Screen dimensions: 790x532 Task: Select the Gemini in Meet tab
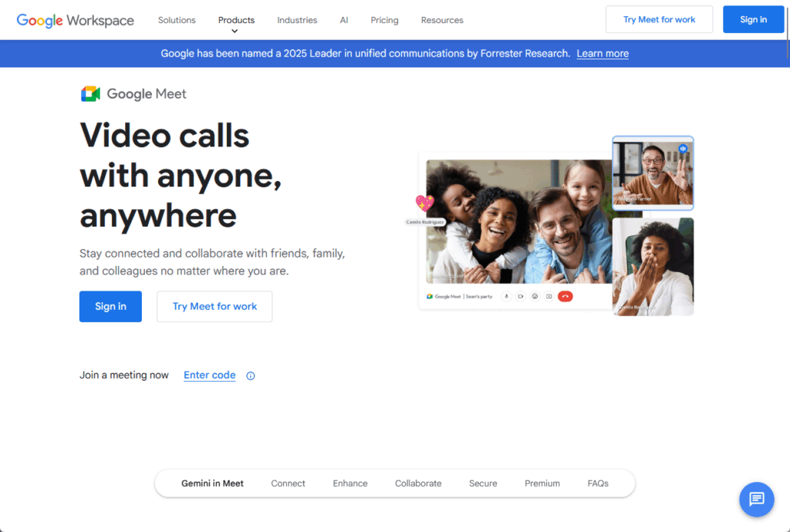[213, 483]
